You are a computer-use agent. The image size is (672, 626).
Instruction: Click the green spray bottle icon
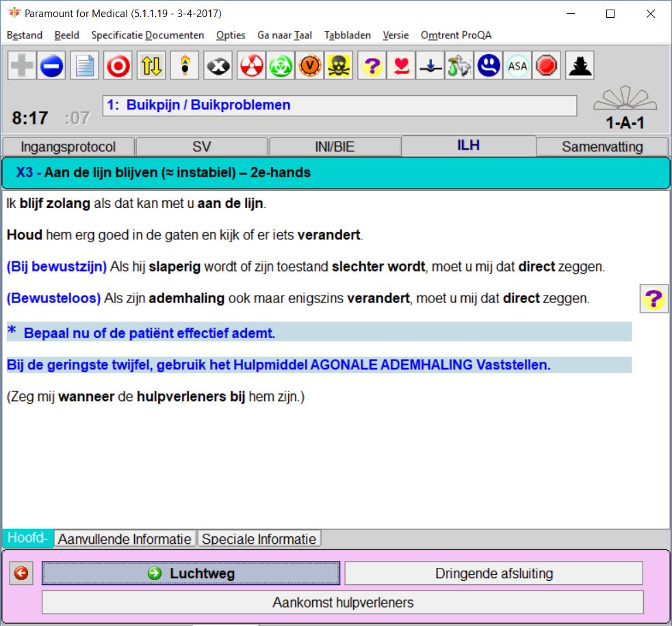click(x=459, y=66)
